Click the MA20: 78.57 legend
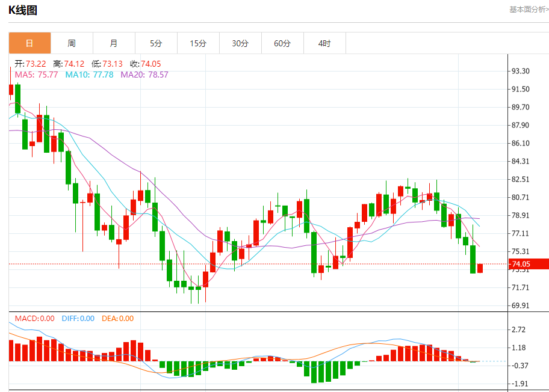This screenshot has width=549, height=392. click(144, 75)
